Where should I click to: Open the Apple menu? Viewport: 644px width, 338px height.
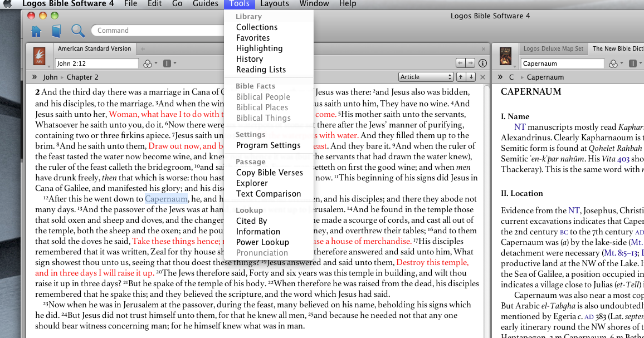click(x=7, y=4)
